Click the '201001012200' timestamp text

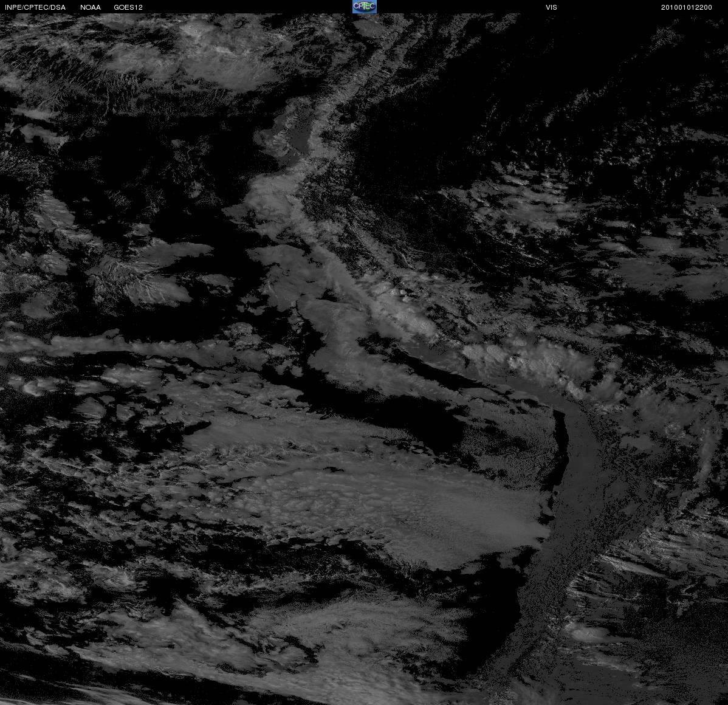pyautogui.click(x=686, y=7)
